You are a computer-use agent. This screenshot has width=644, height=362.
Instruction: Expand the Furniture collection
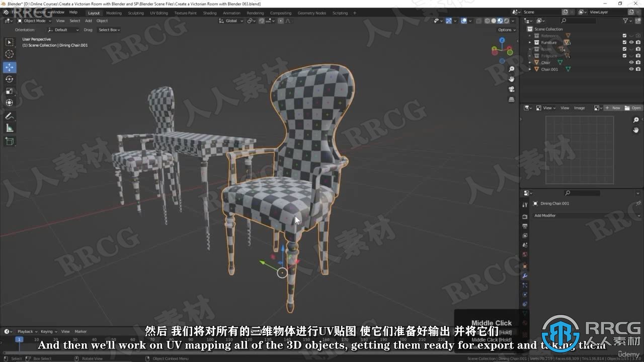click(x=530, y=42)
